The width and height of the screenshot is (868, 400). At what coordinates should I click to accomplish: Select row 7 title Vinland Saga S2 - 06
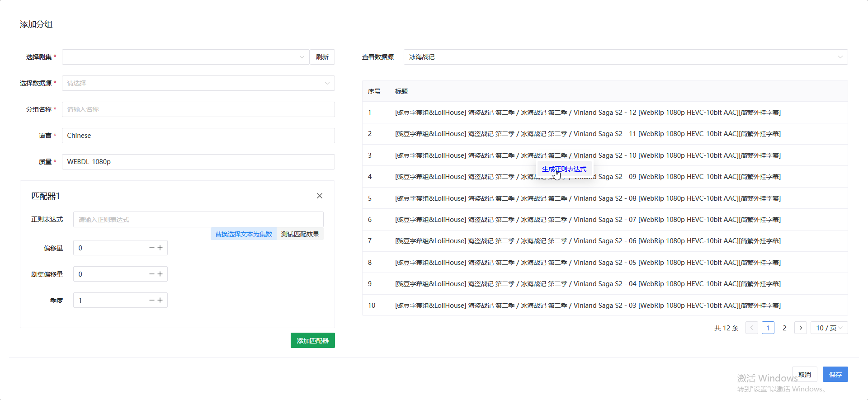[x=588, y=241]
